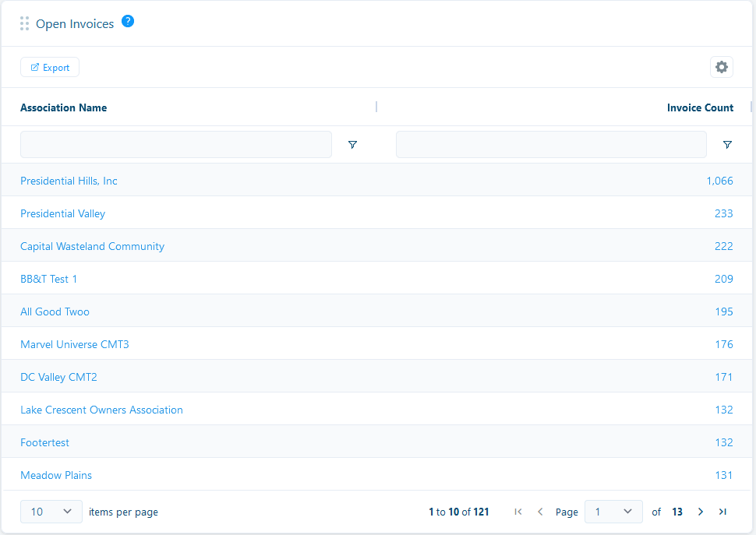Open Capital Wasteland Community association
756x535 pixels.
[x=92, y=246]
